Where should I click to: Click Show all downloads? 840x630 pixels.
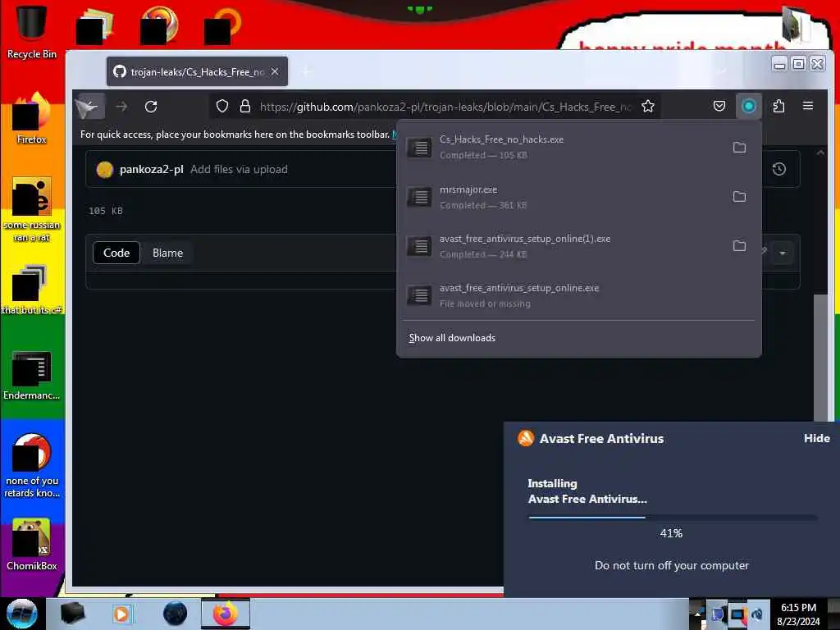452,338
